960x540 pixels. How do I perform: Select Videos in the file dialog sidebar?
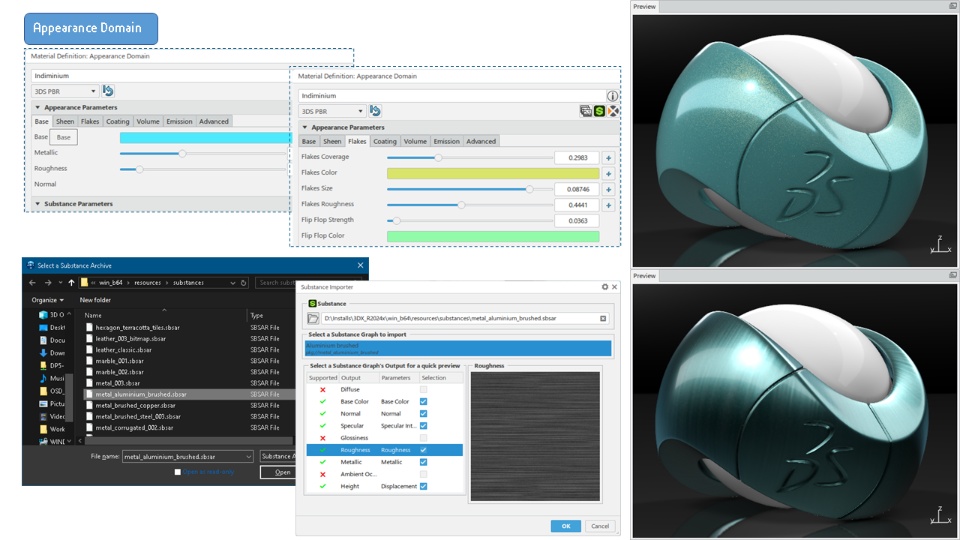[52, 416]
